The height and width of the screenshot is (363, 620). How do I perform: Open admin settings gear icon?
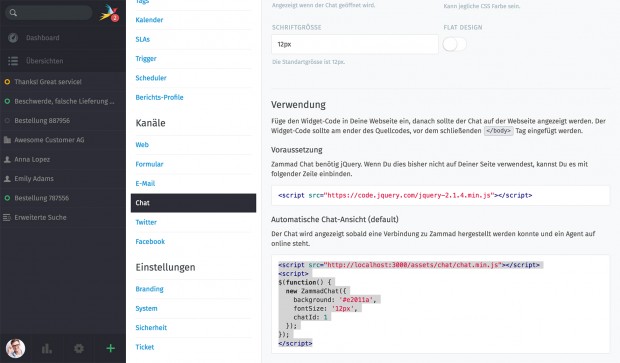tap(79, 348)
